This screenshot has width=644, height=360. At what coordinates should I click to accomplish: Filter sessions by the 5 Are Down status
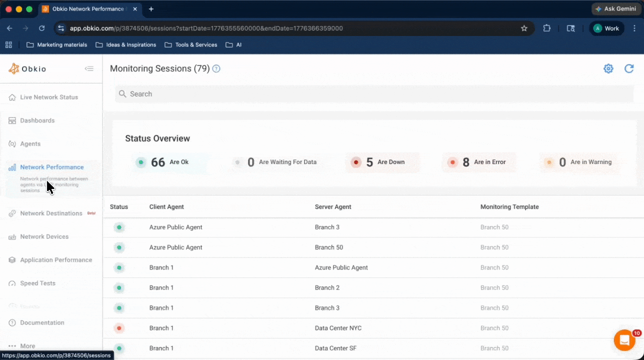(x=382, y=162)
